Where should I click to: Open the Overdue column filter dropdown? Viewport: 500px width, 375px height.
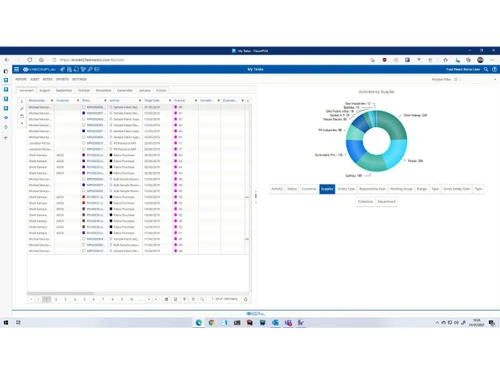point(196,100)
